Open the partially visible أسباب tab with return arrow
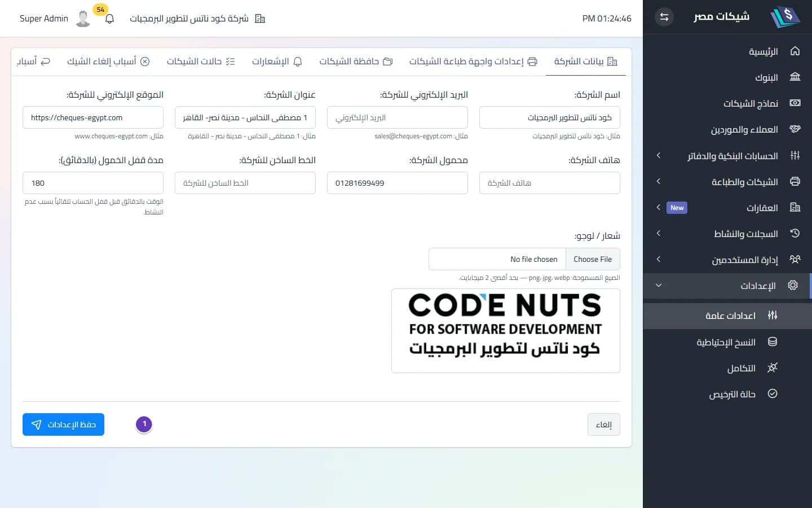Viewport: 812px width, 508px height. point(33,62)
